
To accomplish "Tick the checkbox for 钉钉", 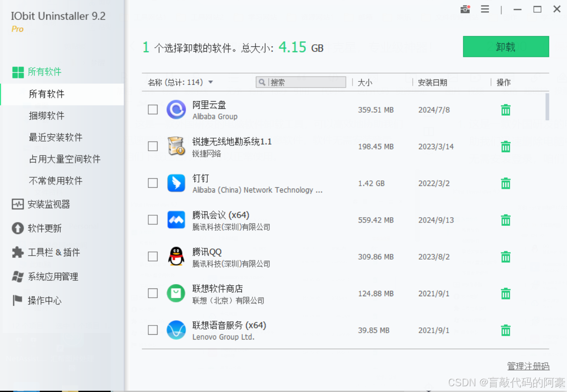I will 153,183.
